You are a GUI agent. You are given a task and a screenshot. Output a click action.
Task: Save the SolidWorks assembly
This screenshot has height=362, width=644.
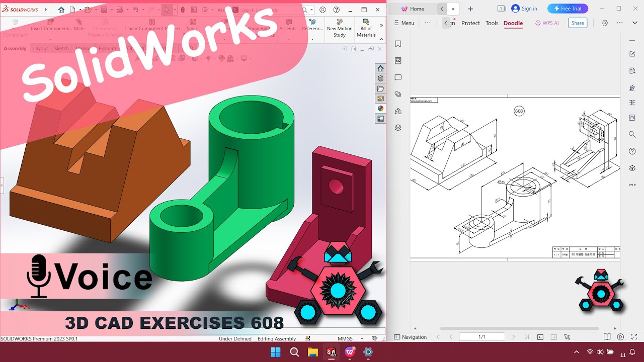104,10
